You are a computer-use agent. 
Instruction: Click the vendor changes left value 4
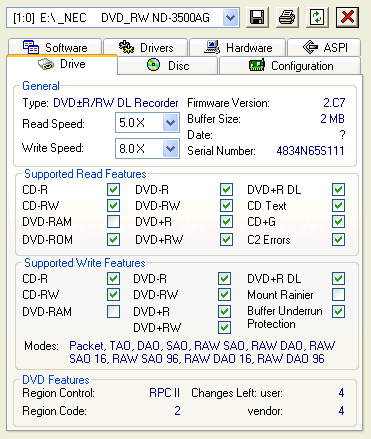coord(341,411)
